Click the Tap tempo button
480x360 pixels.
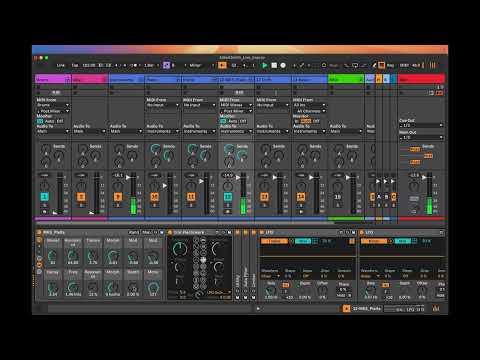pos(75,66)
